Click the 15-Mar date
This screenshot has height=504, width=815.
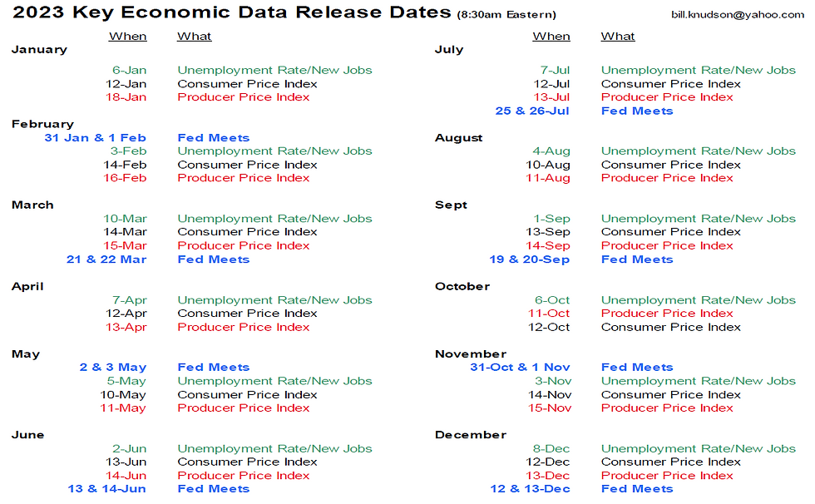pos(125,246)
